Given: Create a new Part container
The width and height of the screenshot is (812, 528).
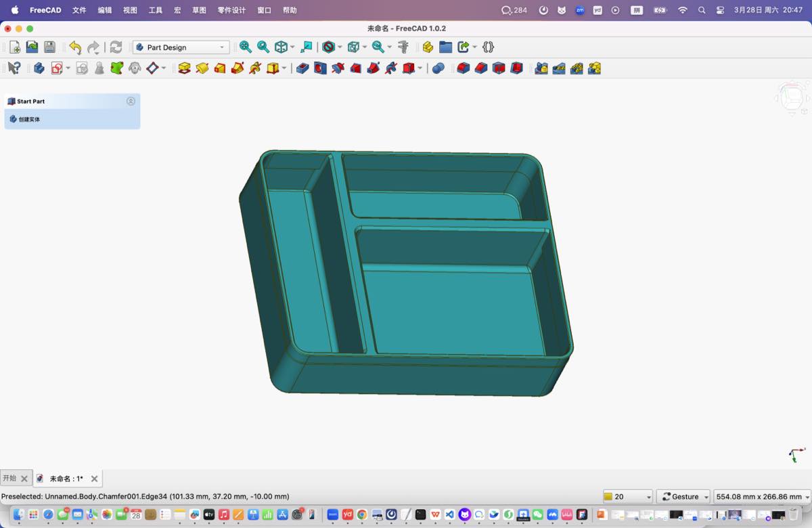Looking at the screenshot, I should (x=428, y=47).
